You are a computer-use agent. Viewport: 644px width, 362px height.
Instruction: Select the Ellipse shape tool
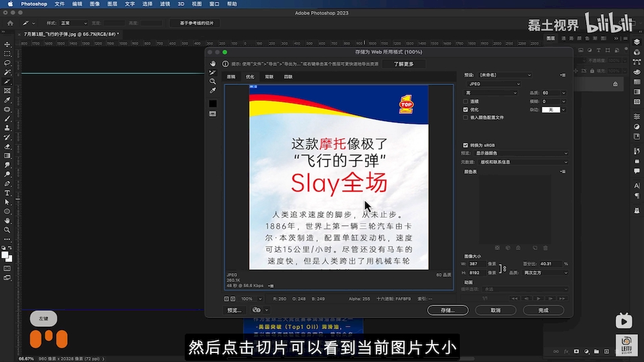pos(7,212)
